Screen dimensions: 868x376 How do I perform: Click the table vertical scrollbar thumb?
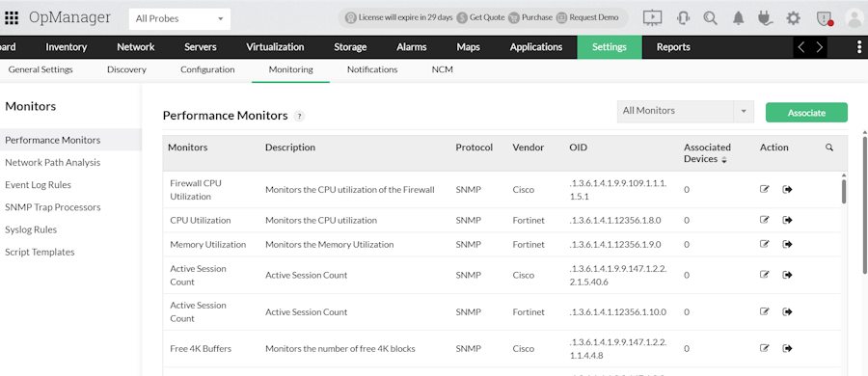pyautogui.click(x=844, y=191)
